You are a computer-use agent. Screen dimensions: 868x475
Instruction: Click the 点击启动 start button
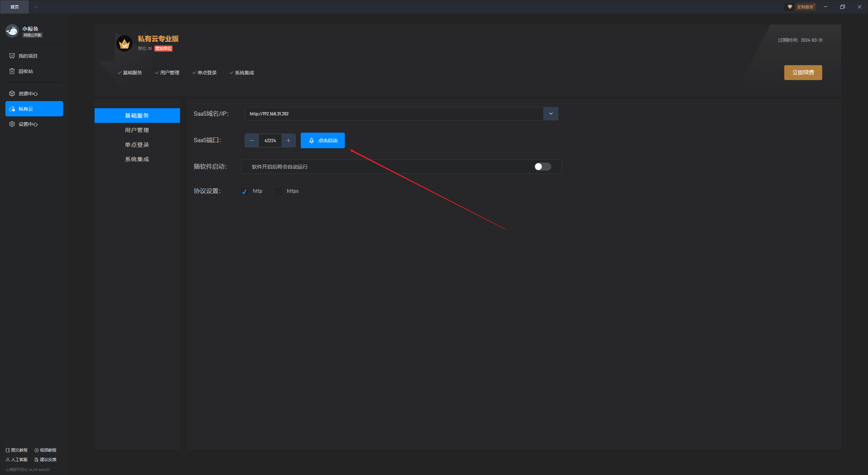coord(322,140)
